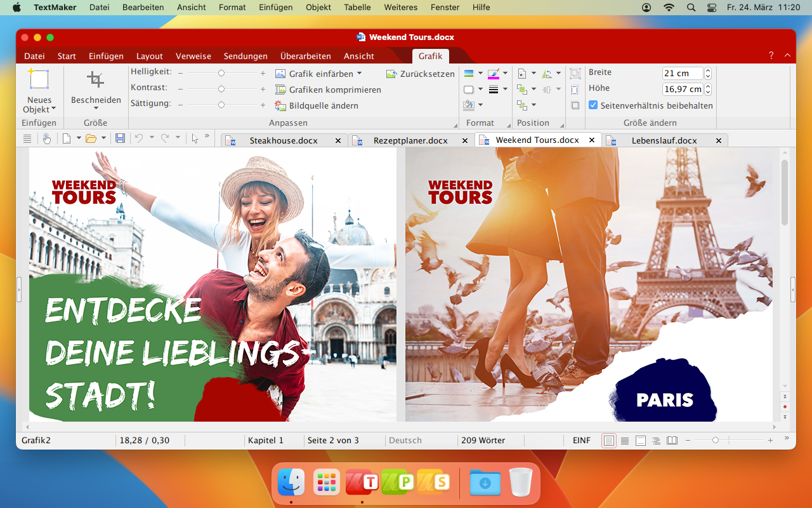
Task: Click the hand touch mode icon
Action: [x=47, y=138]
